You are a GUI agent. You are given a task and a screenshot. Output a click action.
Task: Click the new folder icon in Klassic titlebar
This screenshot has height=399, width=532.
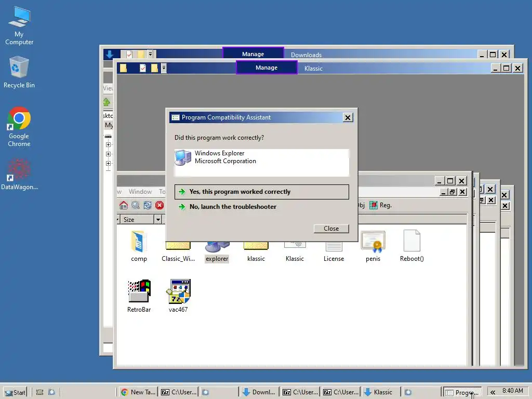click(155, 68)
